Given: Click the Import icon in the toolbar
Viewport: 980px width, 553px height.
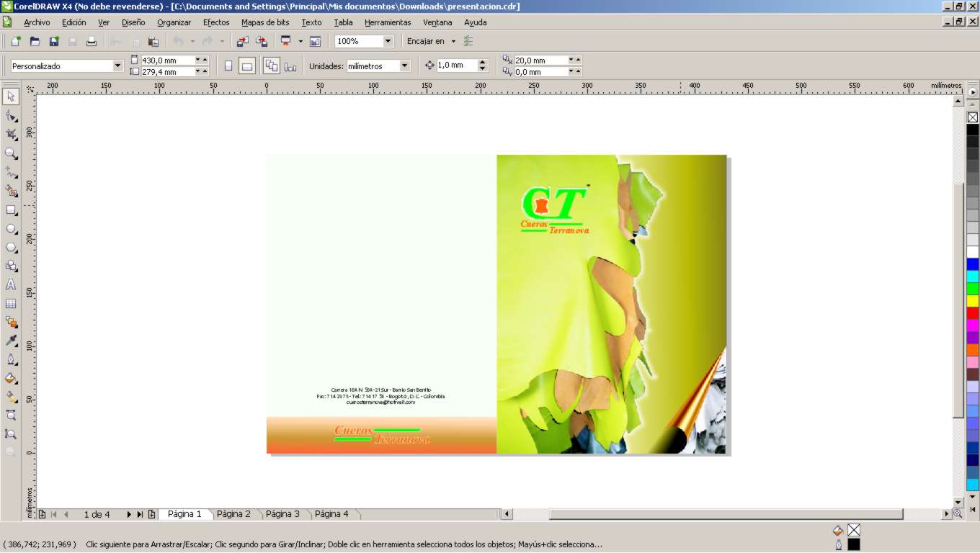Looking at the screenshot, I should pos(242,42).
